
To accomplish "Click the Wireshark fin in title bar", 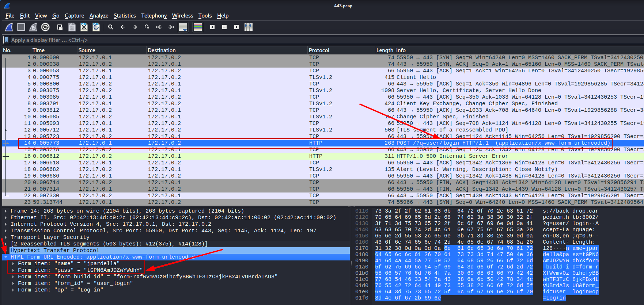I will point(7,6).
